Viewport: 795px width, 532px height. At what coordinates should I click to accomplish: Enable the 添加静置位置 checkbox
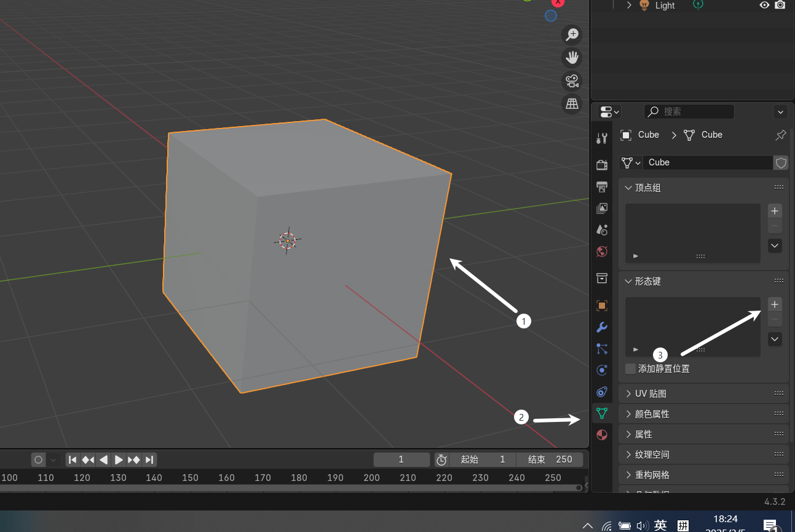[630, 369]
